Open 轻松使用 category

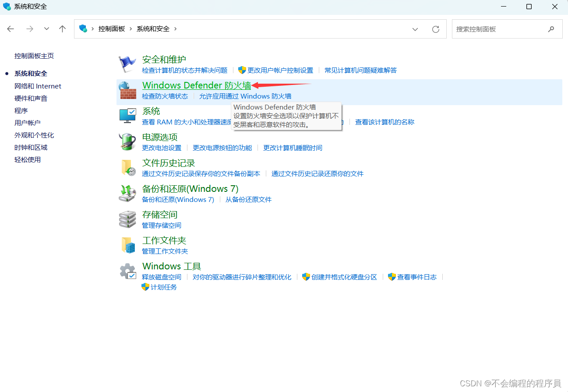(28, 160)
